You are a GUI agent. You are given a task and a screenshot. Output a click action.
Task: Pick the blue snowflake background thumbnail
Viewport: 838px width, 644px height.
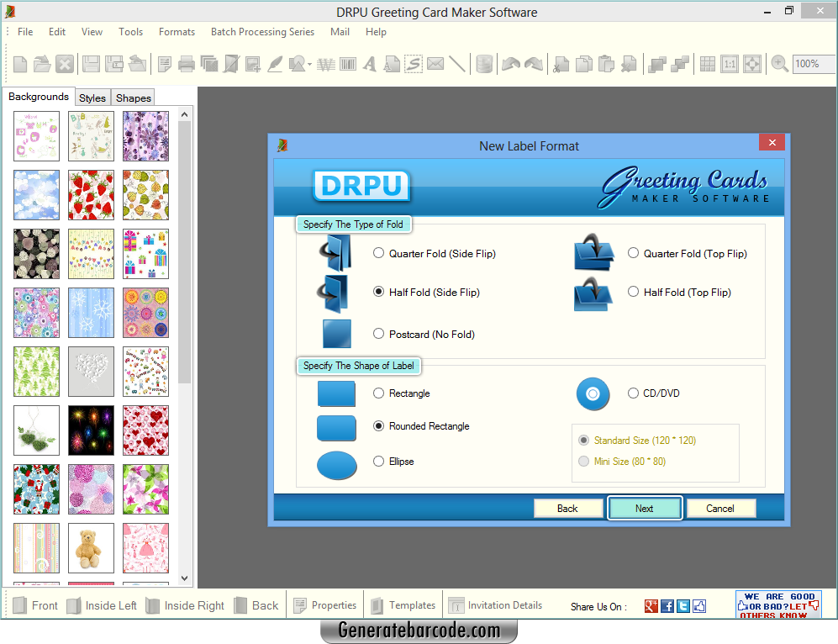coord(91,313)
